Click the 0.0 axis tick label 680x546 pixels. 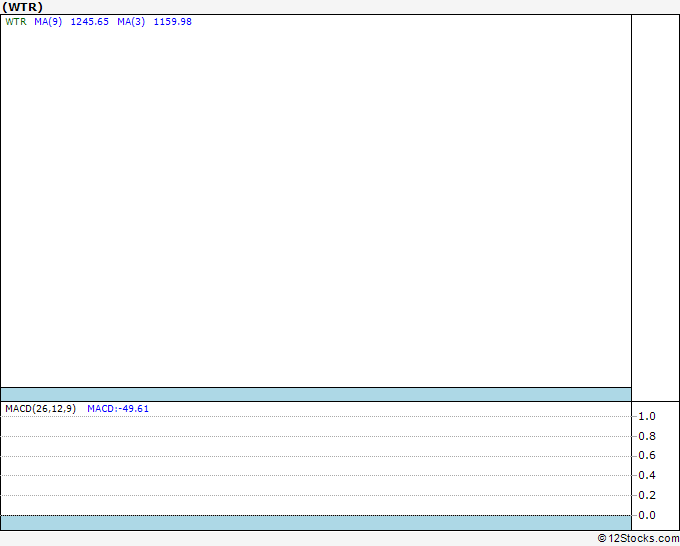(x=647, y=515)
